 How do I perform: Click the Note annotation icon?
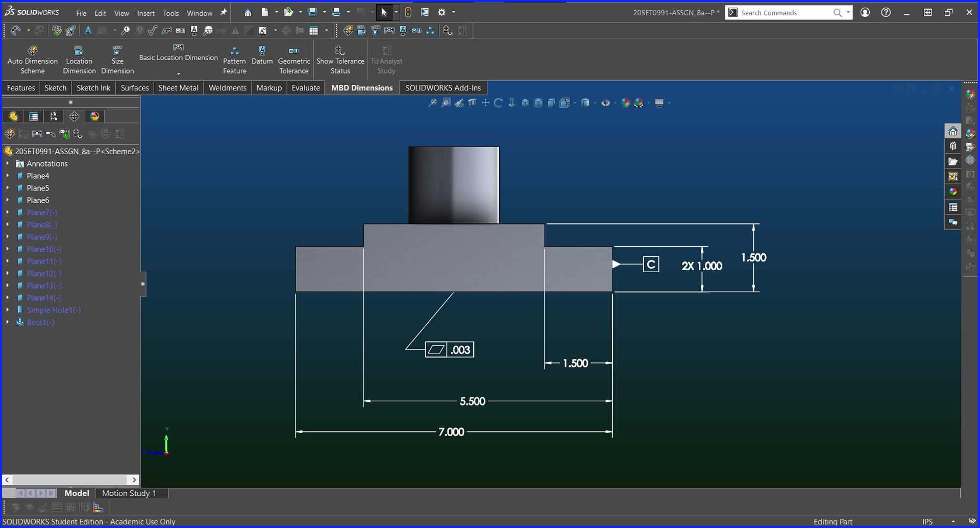pyautogui.click(x=88, y=31)
